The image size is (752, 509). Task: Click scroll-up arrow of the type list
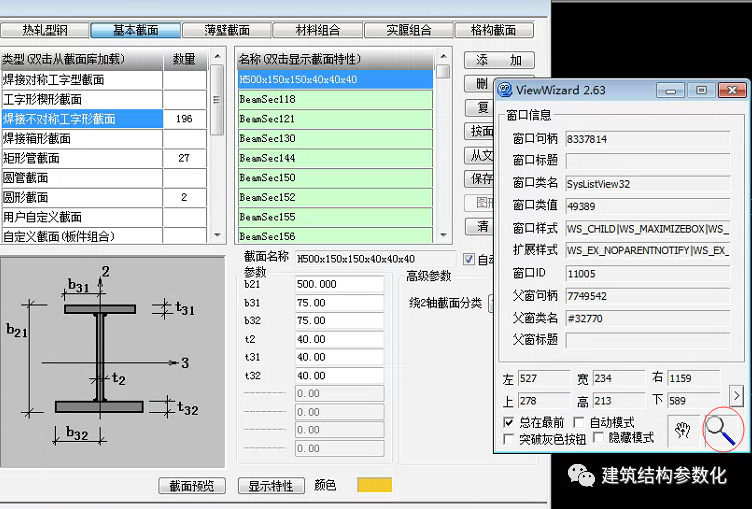(x=217, y=56)
